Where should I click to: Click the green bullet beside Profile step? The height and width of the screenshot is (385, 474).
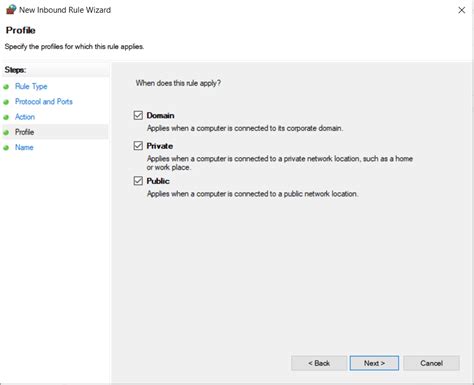6,133
